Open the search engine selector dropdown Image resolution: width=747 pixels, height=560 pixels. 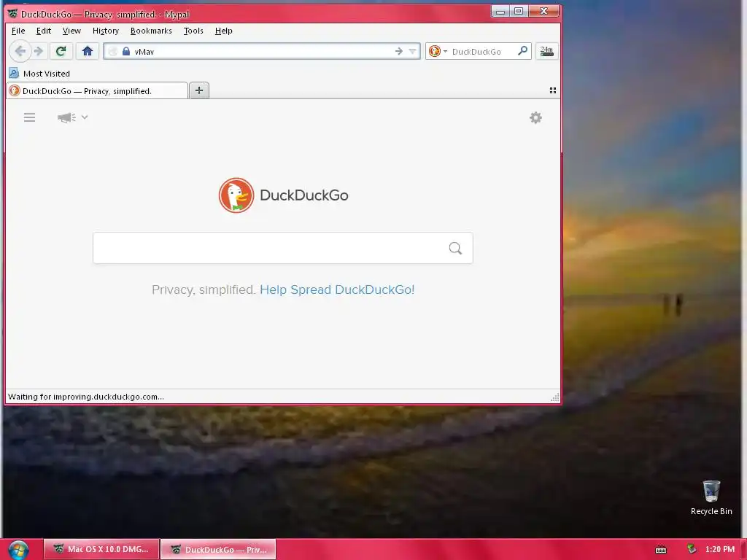(x=438, y=51)
